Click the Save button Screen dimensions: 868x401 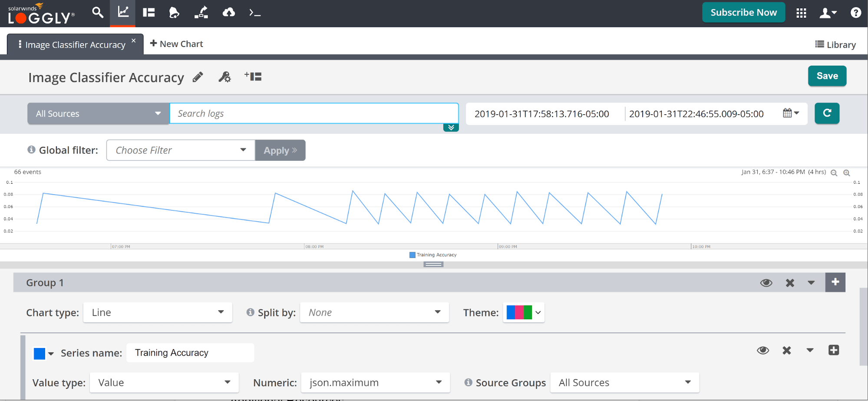coord(827,76)
